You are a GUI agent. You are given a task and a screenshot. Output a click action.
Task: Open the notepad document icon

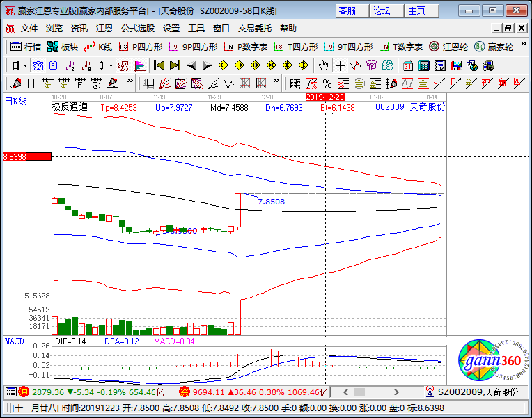click(x=439, y=65)
